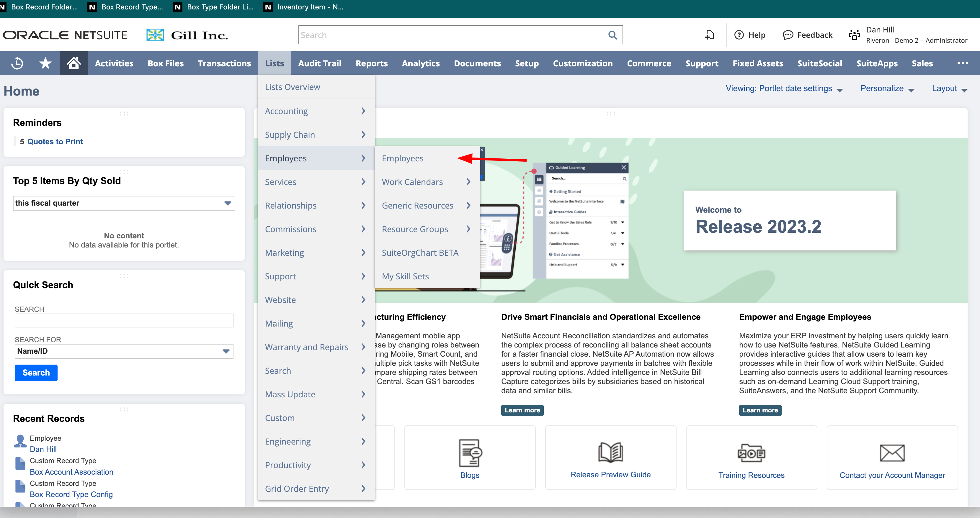Image resolution: width=980 pixels, height=518 pixels.
Task: Click the Transactions navigation menu
Action: (224, 63)
